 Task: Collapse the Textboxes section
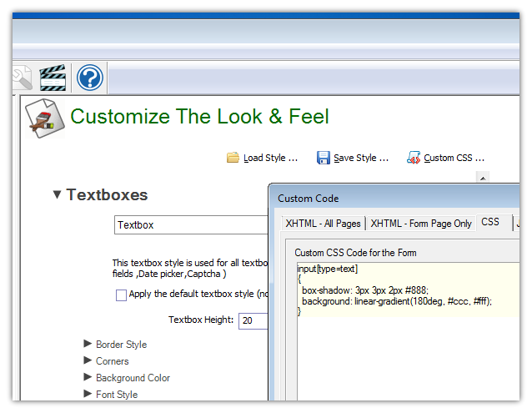click(58, 194)
